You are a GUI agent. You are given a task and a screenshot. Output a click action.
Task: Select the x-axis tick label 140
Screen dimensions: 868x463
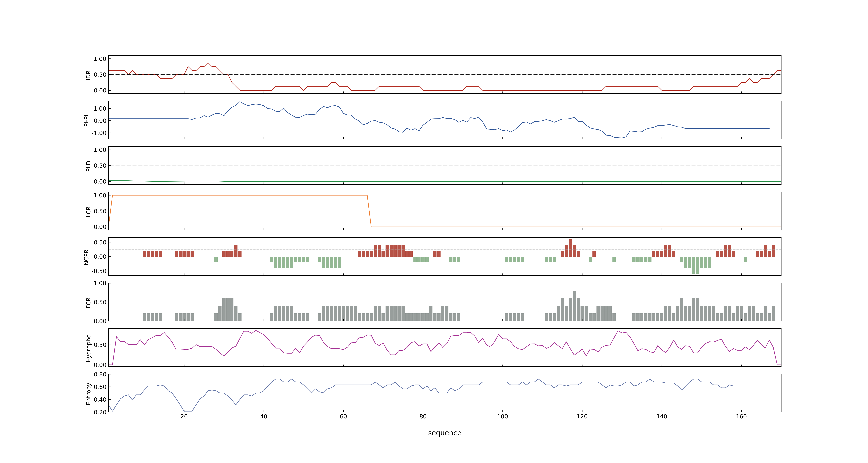(661, 416)
